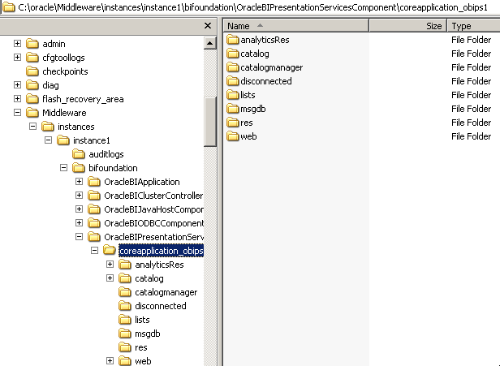The image size is (500, 366).
Task: Expand the cfgtoollogs tree node
Action: click(x=17, y=57)
